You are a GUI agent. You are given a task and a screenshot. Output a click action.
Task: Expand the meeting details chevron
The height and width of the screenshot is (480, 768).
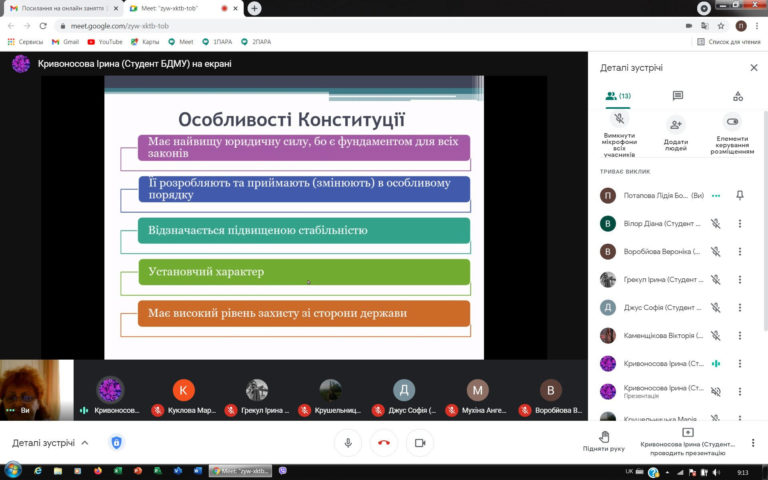pos(85,443)
